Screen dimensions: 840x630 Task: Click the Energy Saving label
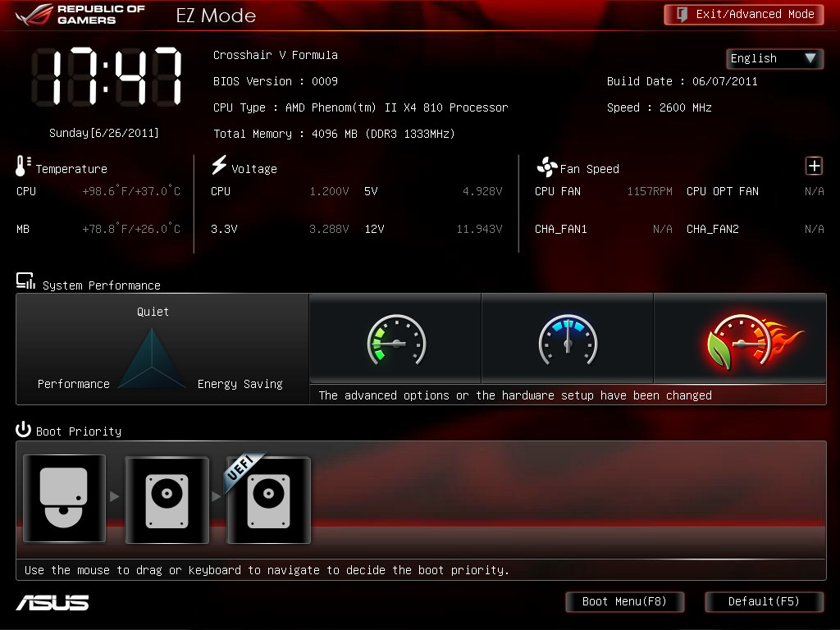[240, 384]
